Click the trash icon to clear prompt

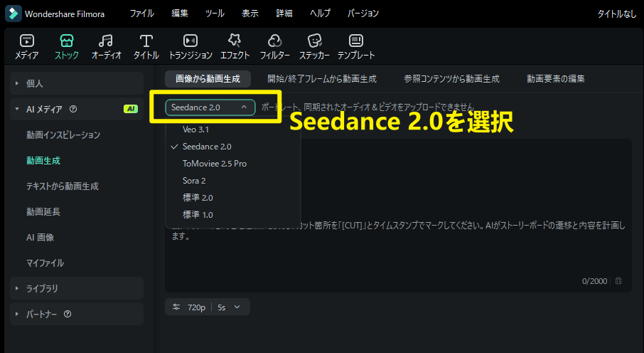pyautogui.click(x=618, y=281)
